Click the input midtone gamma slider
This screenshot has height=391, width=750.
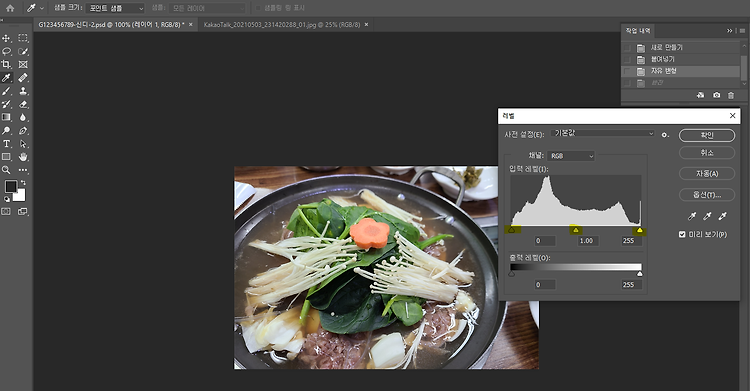(x=576, y=230)
